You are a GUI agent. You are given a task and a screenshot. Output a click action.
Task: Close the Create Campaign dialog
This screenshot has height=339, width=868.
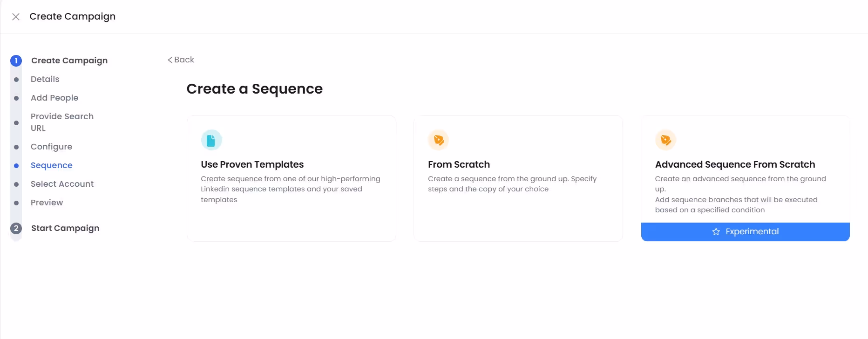(15, 16)
